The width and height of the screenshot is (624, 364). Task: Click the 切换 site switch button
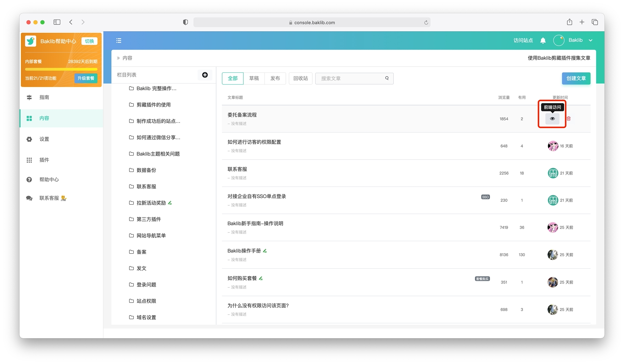tap(89, 41)
